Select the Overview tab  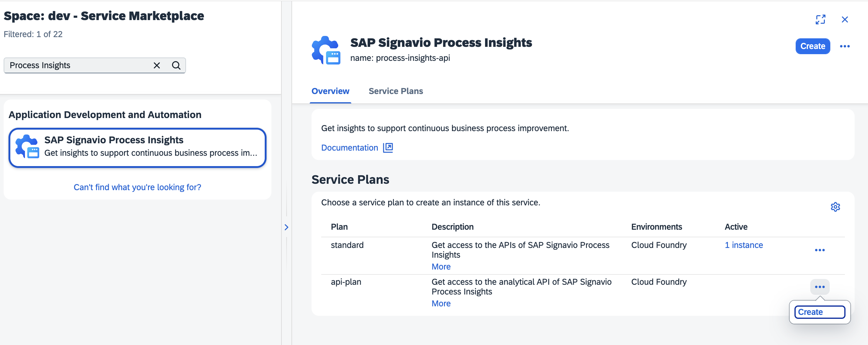pos(330,91)
